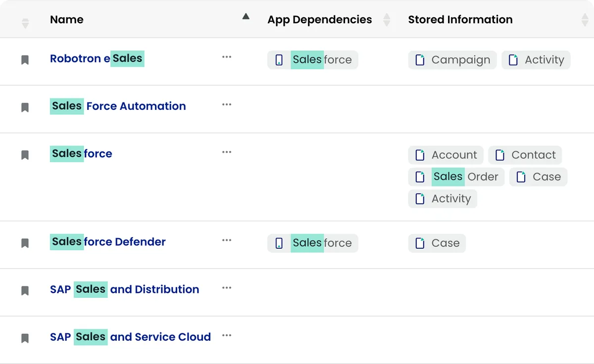Sort by Stored Information column arrows
Screen dimensions: 594x364
585,20
